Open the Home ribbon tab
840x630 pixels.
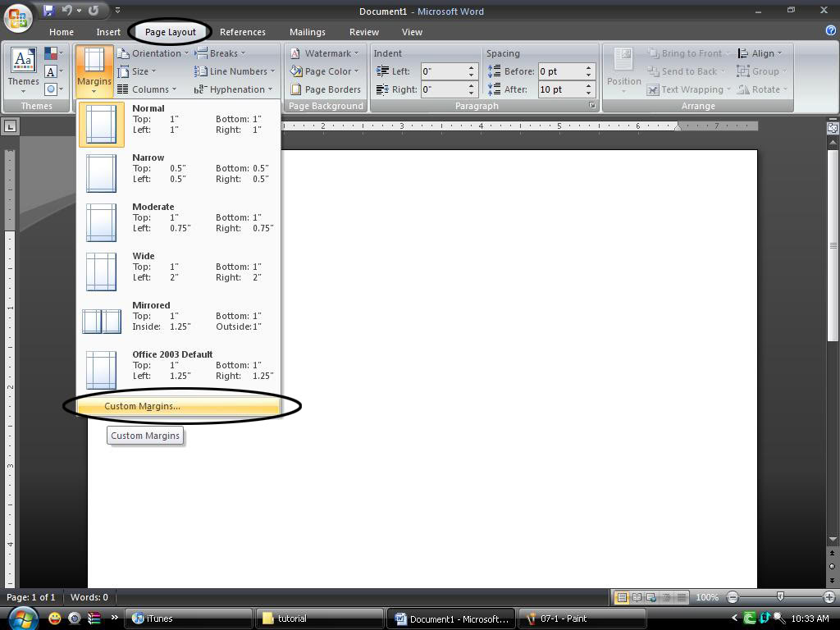click(62, 32)
